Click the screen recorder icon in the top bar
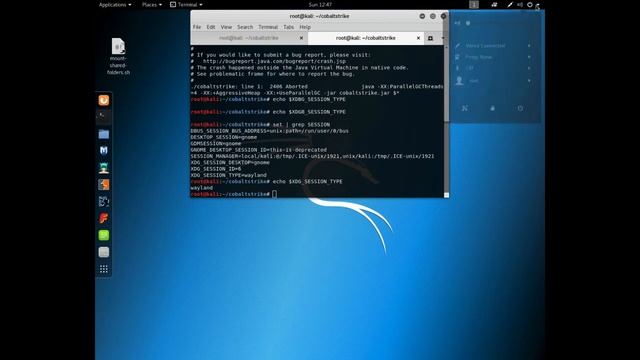 [494, 4]
